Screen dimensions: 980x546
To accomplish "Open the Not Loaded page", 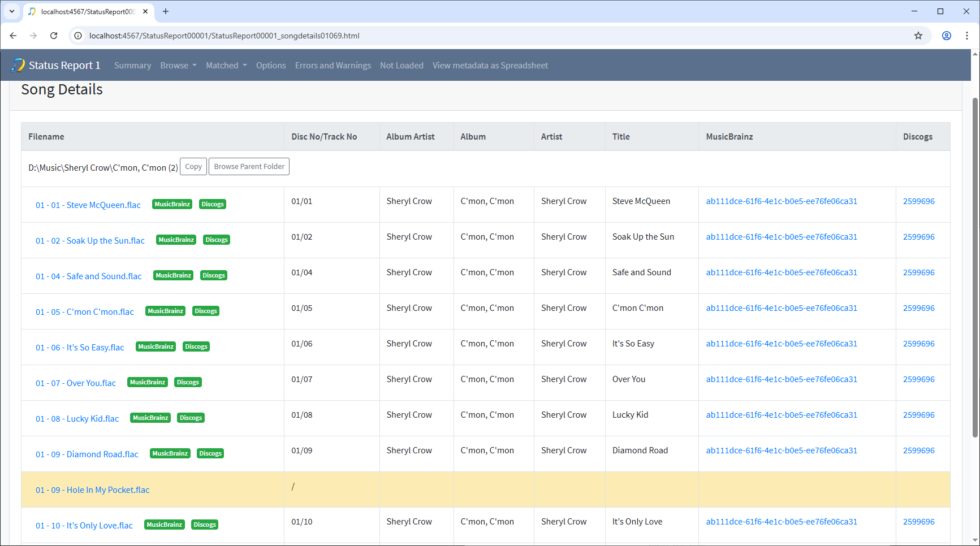I will 402,66.
